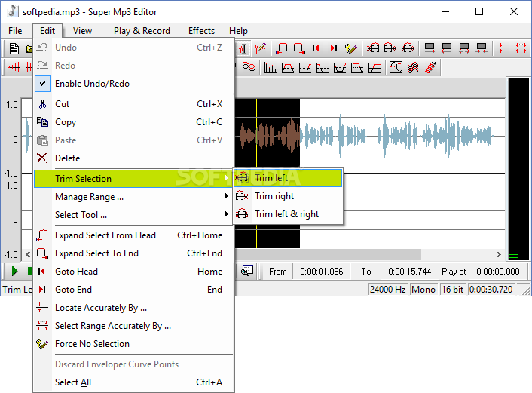Choose Copy from the Edit menu
The image size is (532, 393).
click(x=133, y=122)
